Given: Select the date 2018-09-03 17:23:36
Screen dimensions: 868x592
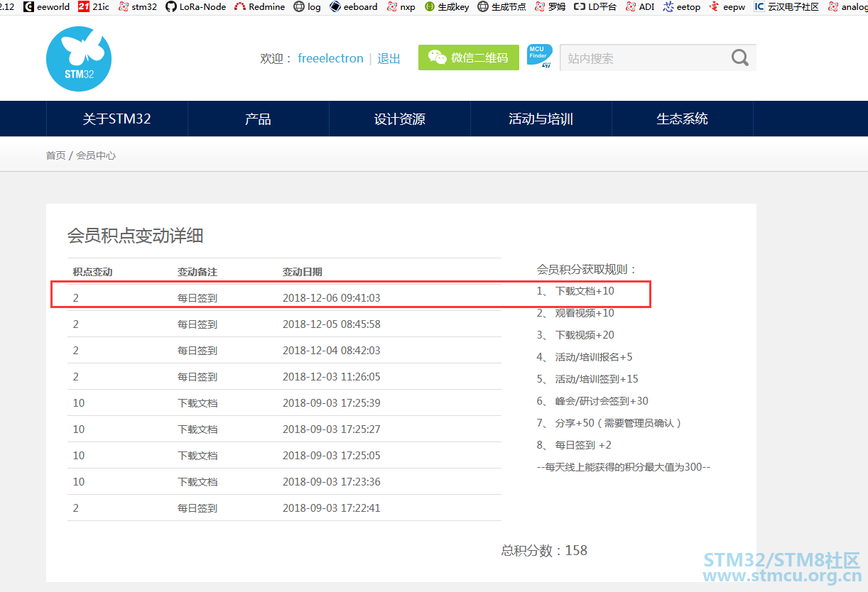Looking at the screenshot, I should tap(332, 482).
